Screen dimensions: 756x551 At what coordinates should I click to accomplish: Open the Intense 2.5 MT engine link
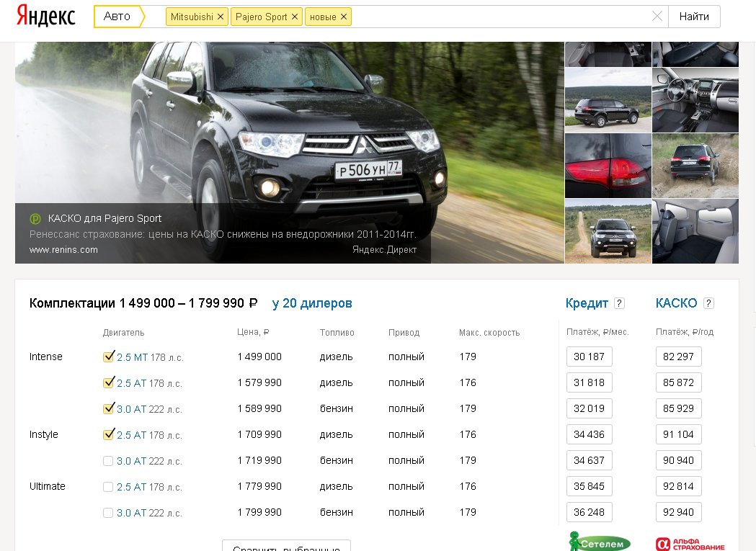(x=132, y=357)
